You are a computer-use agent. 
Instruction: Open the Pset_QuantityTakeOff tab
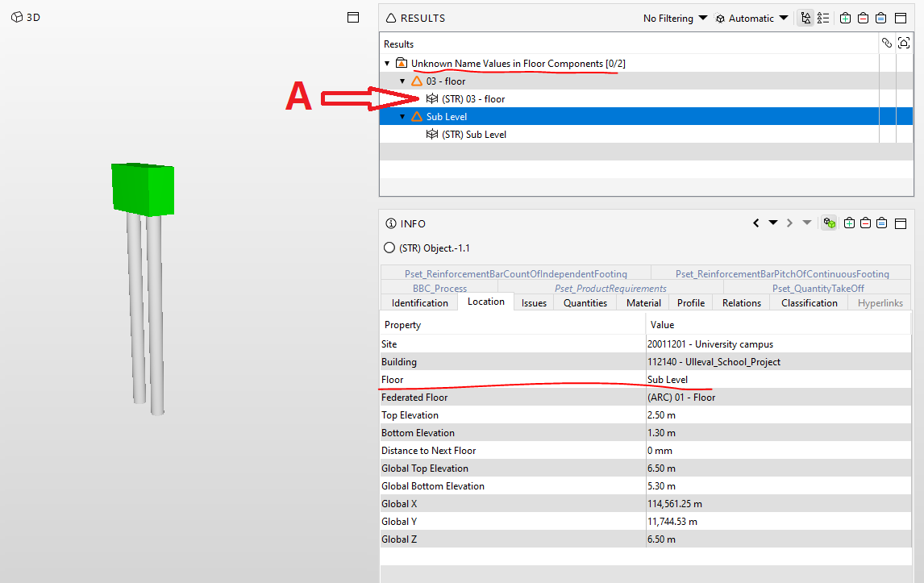tap(818, 288)
